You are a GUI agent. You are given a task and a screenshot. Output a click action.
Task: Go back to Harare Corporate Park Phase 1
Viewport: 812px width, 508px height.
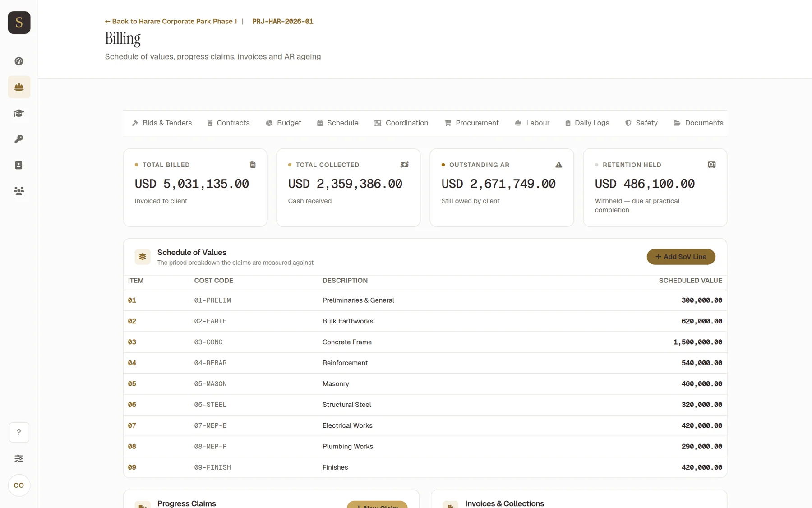pyautogui.click(x=171, y=22)
